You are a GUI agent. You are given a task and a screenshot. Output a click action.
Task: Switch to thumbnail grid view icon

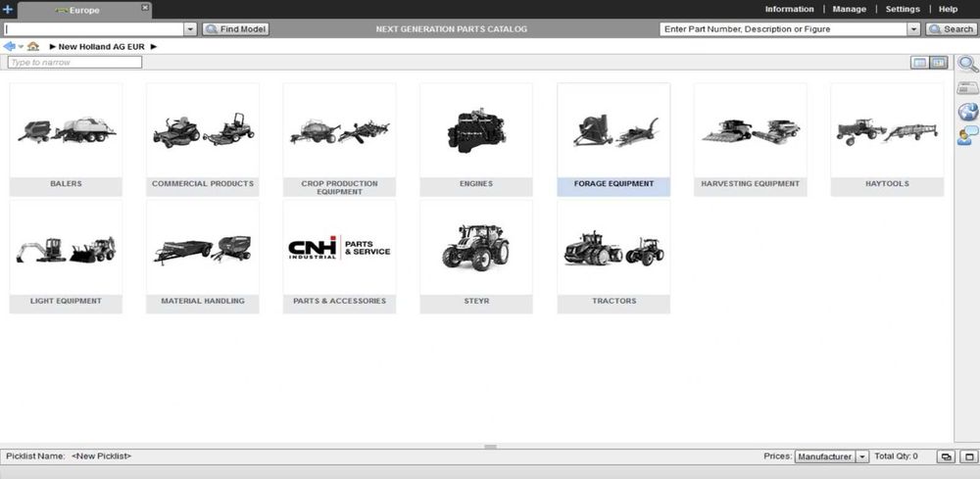coord(938,63)
